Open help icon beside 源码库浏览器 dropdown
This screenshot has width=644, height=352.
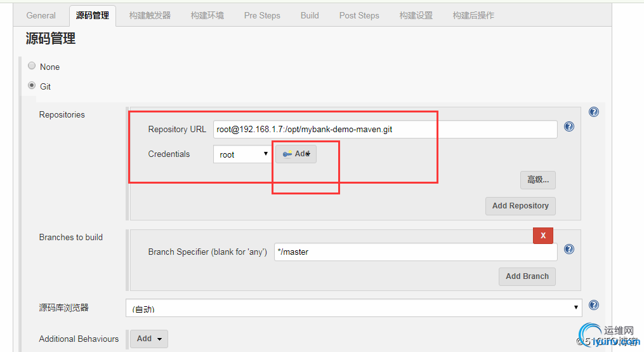(x=593, y=305)
